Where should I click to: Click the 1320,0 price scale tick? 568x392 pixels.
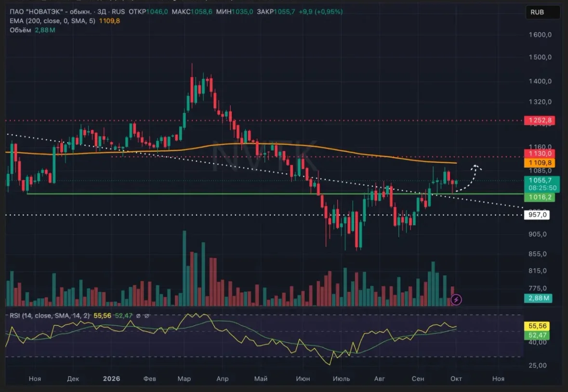[540, 102]
